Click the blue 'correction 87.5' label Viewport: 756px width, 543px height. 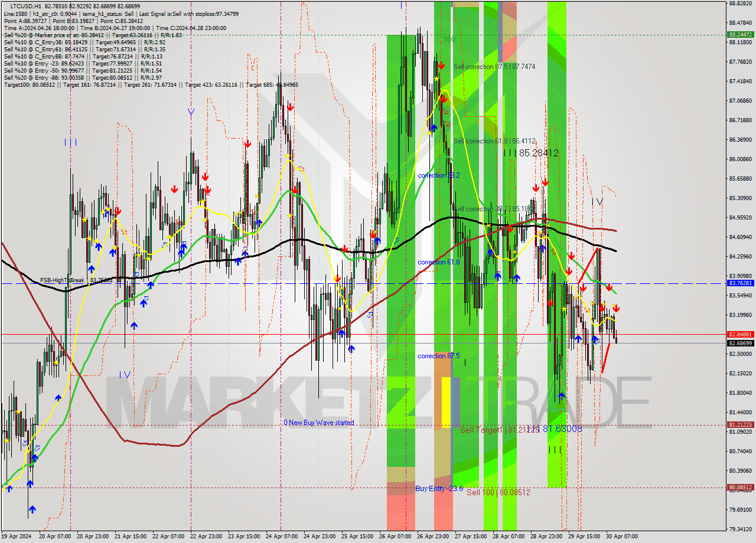point(439,356)
